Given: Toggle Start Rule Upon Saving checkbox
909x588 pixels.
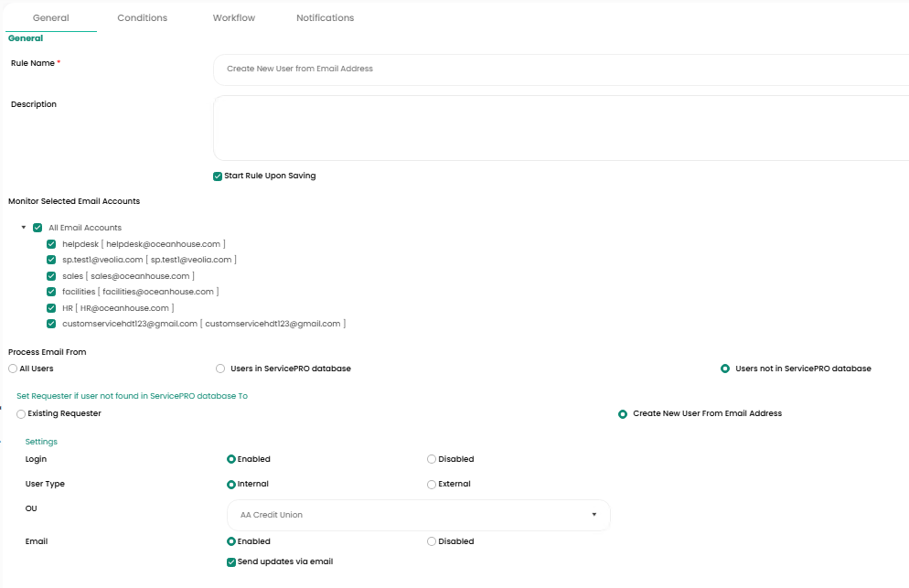Looking at the screenshot, I should point(218,176).
